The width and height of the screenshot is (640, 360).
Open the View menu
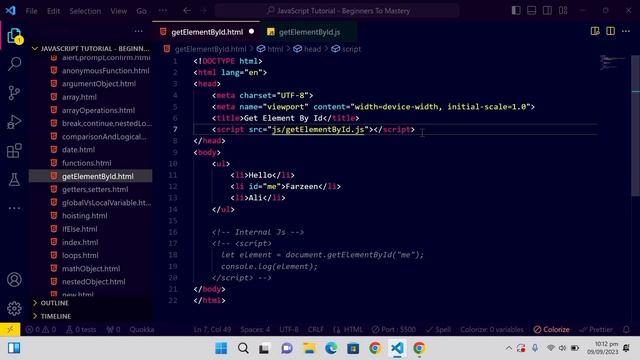tap(118, 11)
